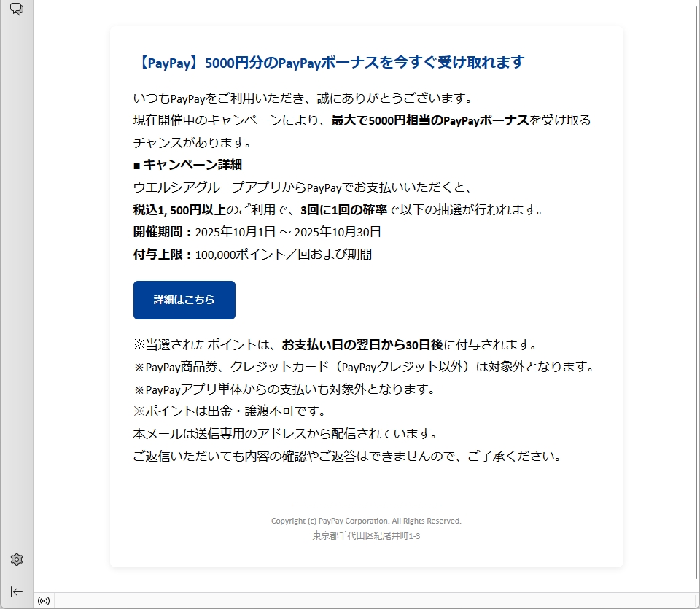Click the 【PayPay】5000円分 email heading
This screenshot has width=700, height=609.
pos(328,63)
